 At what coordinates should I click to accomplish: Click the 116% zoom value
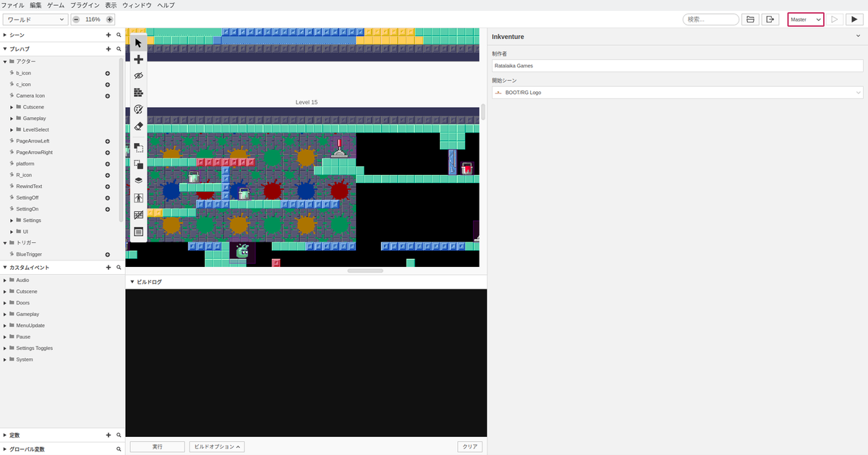[x=93, y=20]
